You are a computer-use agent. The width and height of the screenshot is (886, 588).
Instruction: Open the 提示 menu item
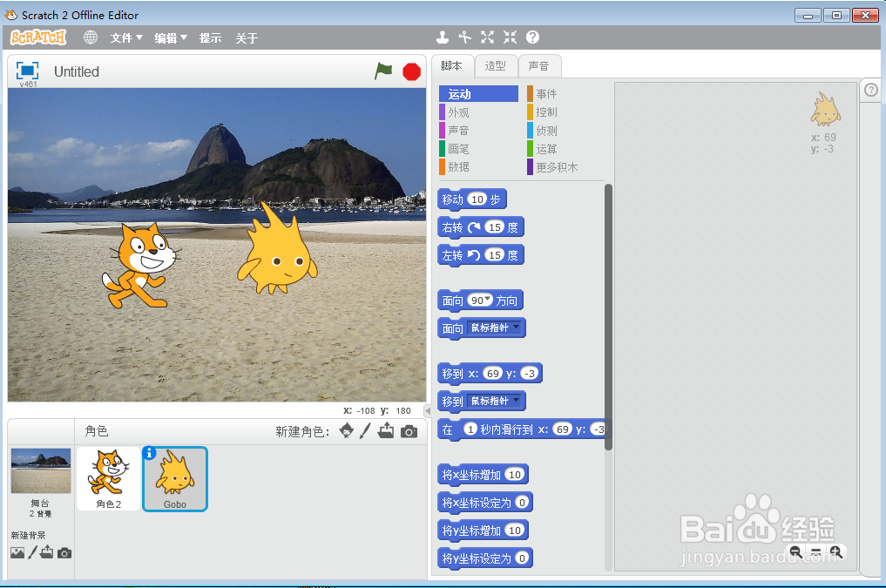(x=210, y=37)
